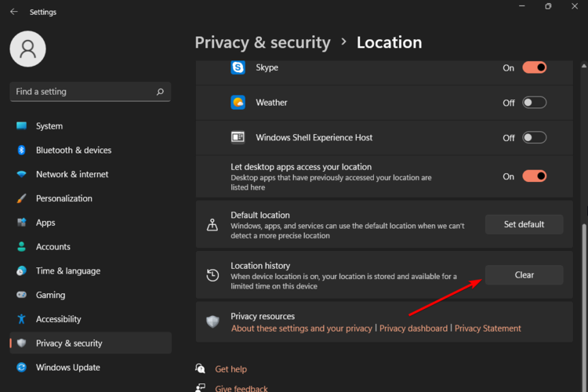The height and width of the screenshot is (392, 588).
Task: Open the Privacy dashboard link
Action: coord(413,328)
